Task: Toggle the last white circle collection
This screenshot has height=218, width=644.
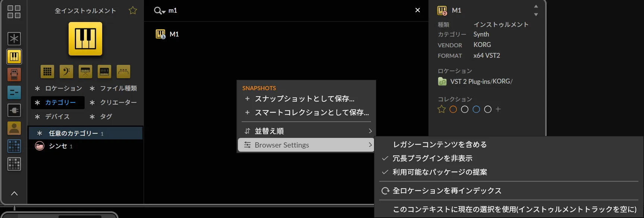Action: coord(488,109)
